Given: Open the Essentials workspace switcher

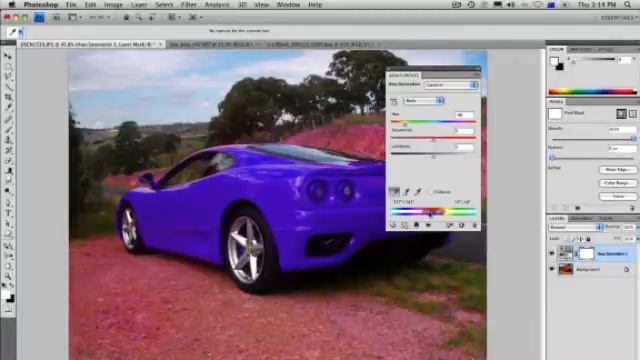Looking at the screenshot, I should (618, 18).
